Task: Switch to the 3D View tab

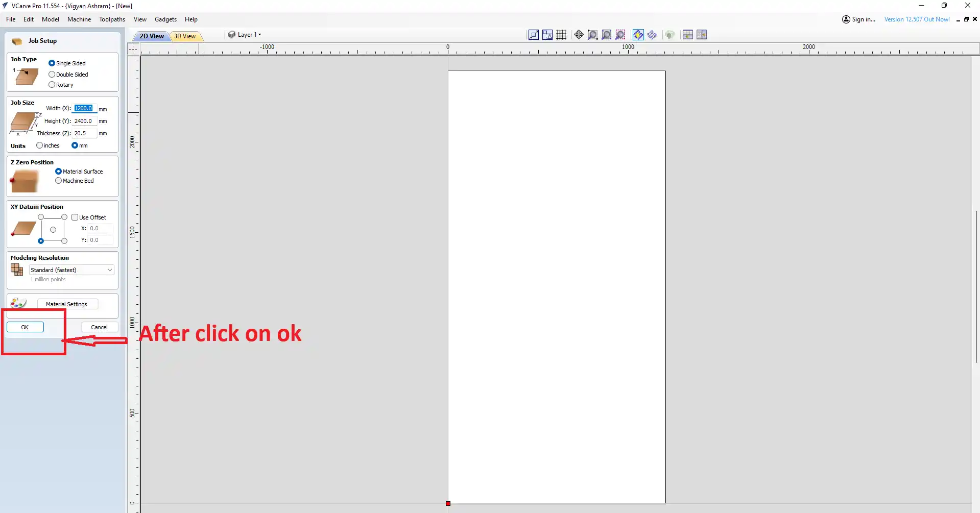Action: pyautogui.click(x=185, y=36)
